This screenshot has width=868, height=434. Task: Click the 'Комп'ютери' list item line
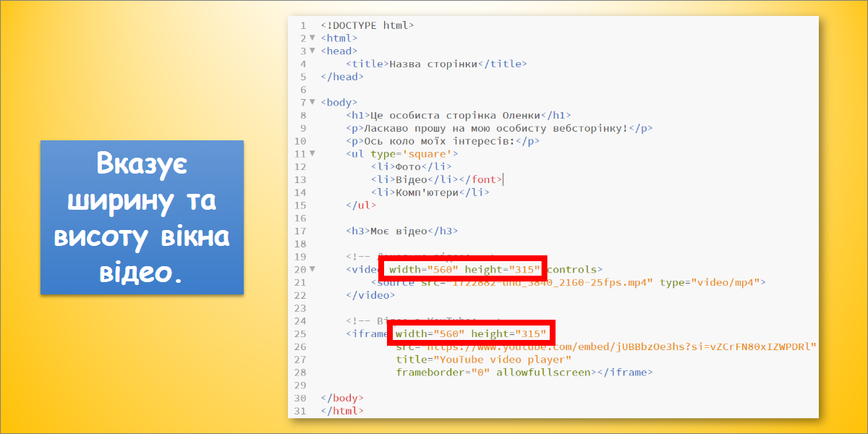click(x=430, y=192)
